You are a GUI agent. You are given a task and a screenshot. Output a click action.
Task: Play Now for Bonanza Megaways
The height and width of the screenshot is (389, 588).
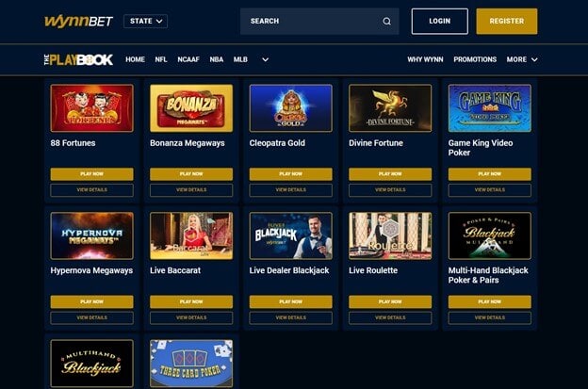click(x=191, y=174)
